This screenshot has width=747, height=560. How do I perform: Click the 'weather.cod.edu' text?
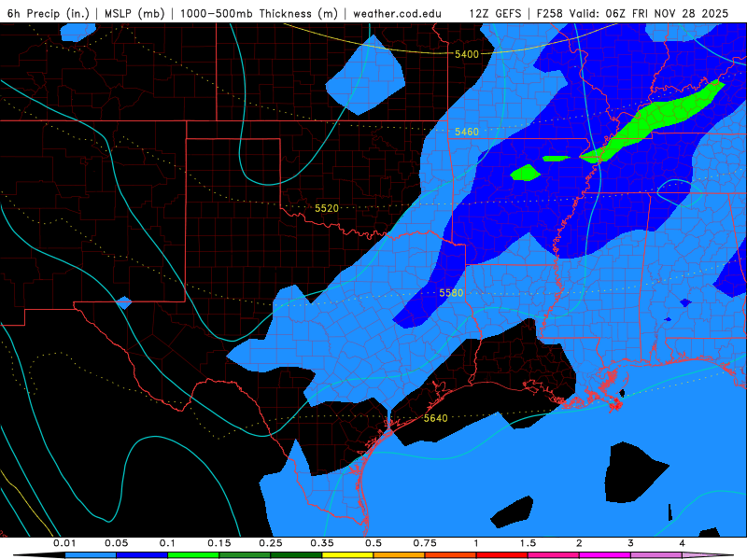tap(398, 13)
